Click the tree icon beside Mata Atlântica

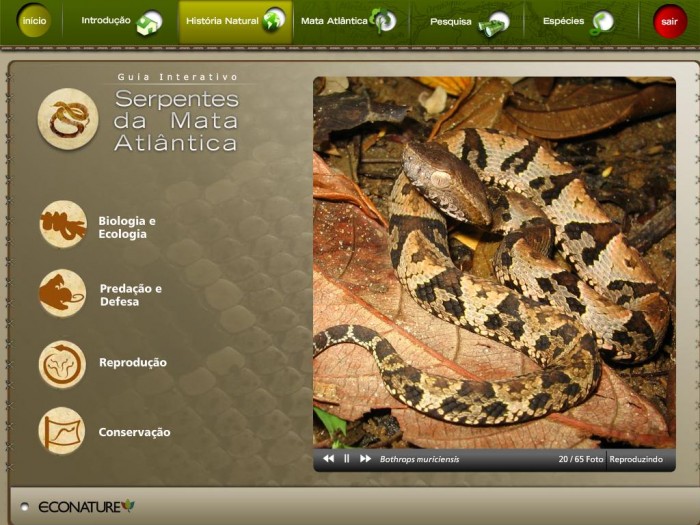[x=383, y=21]
